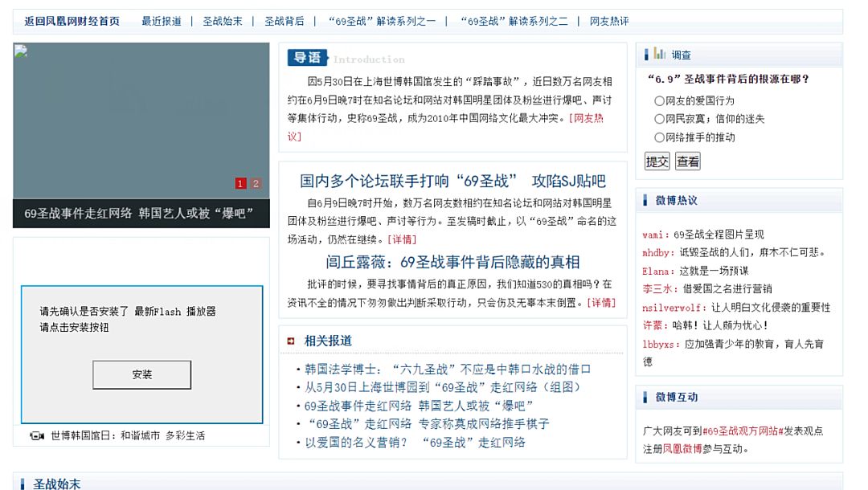The height and width of the screenshot is (490, 868).
Task: Click the 调查 panel title
Action: [681, 55]
